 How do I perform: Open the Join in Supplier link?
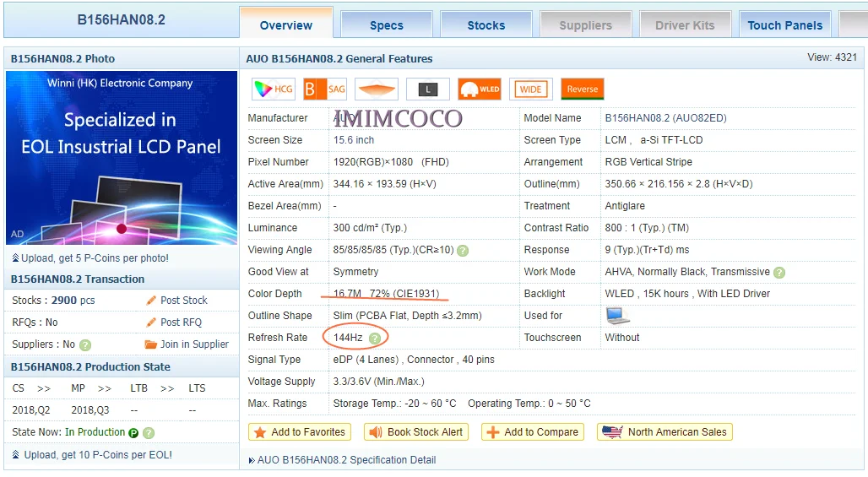pyautogui.click(x=194, y=344)
